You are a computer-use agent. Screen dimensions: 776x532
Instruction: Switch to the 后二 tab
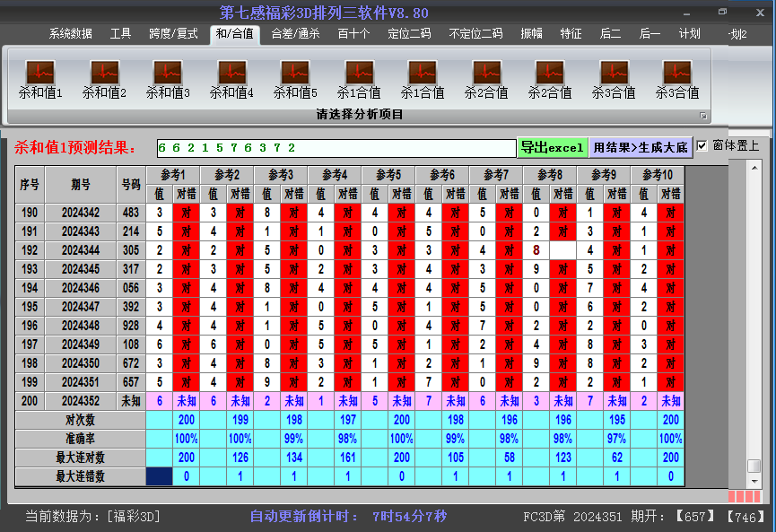click(610, 34)
